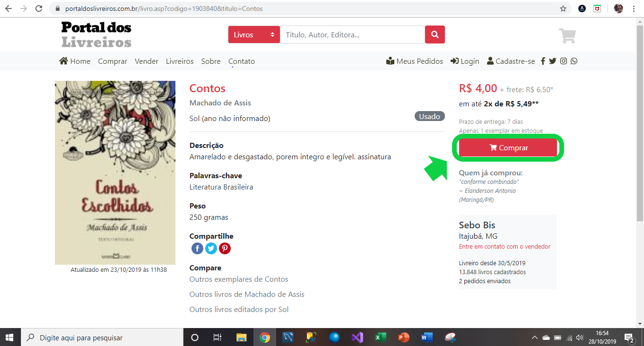644x346 pixels.
Task: Open Outros exemplares de Contos
Action: click(x=239, y=279)
